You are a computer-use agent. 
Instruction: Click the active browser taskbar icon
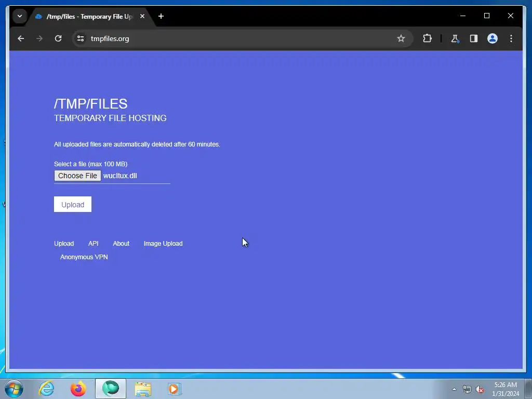pos(111,389)
